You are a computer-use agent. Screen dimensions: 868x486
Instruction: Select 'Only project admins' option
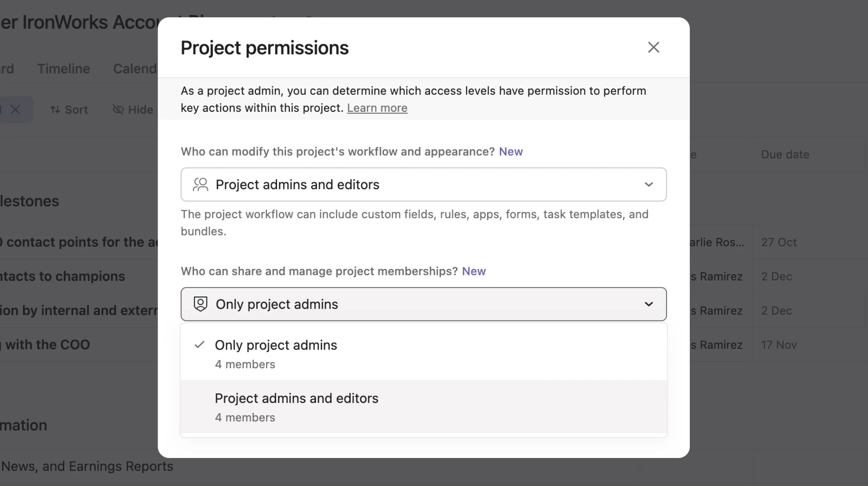coord(276,345)
